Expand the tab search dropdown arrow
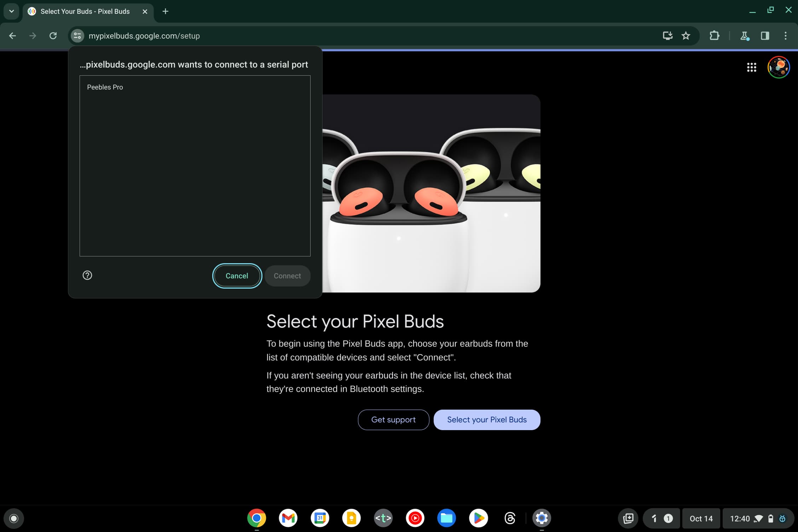Viewport: 798px width, 532px height. [x=11, y=11]
